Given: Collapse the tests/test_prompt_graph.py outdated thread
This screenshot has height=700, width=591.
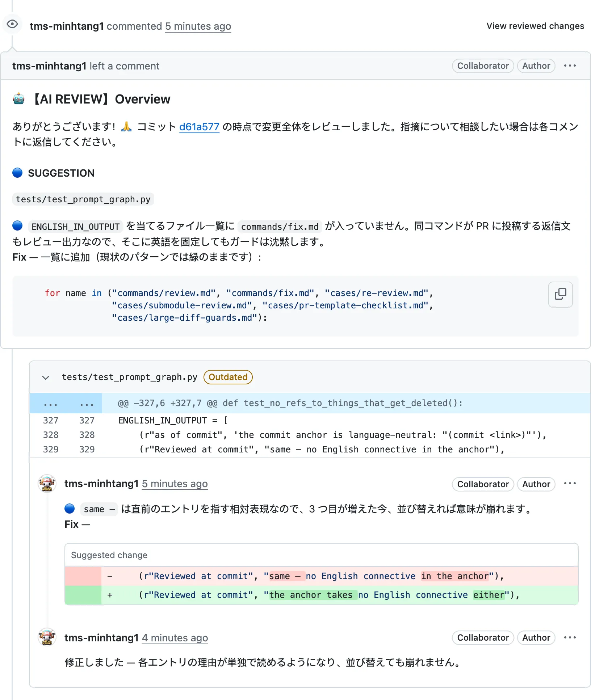Looking at the screenshot, I should (x=46, y=378).
